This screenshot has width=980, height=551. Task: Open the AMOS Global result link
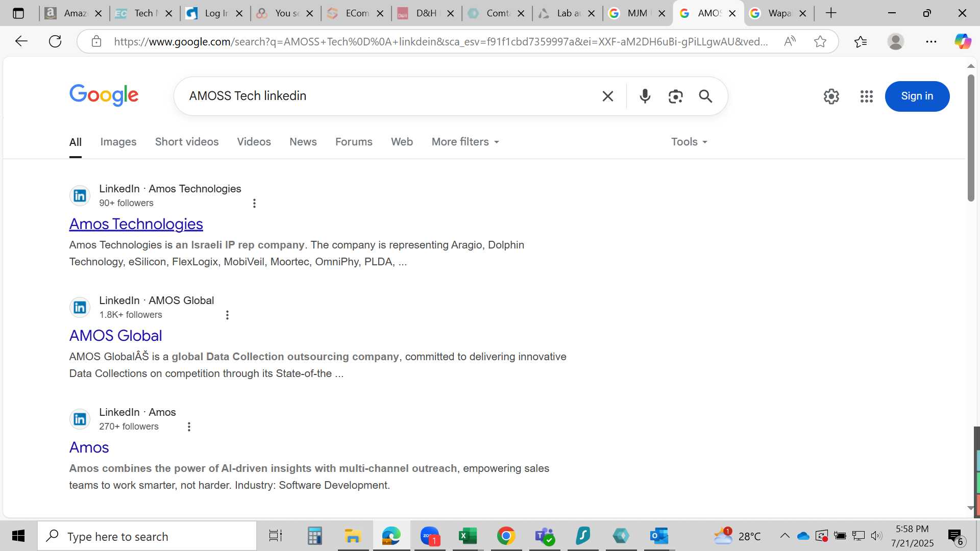coord(116,336)
